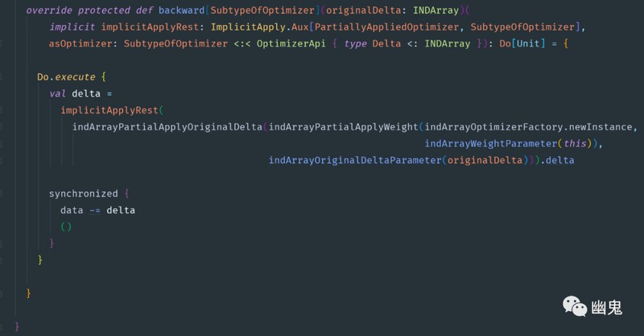Click the 'synchronized' keyword
The height and width of the screenshot is (336, 644).
pyautogui.click(x=84, y=194)
